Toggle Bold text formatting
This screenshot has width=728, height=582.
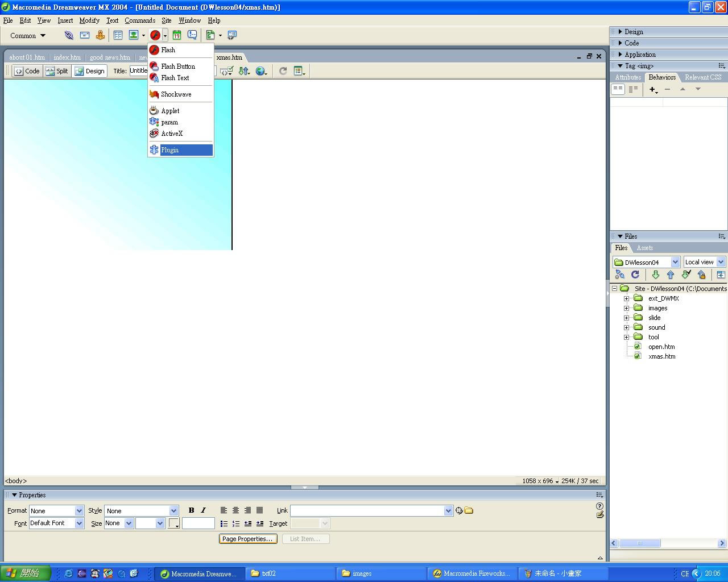click(x=191, y=510)
